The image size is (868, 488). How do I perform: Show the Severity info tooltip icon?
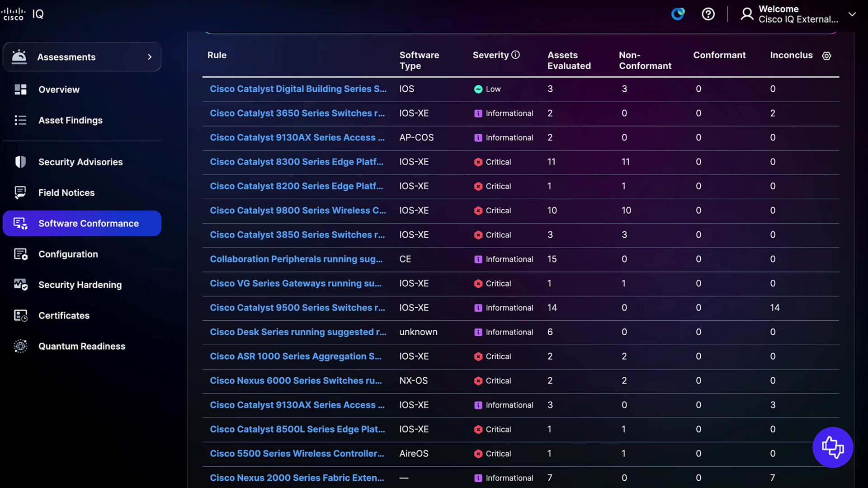point(515,55)
